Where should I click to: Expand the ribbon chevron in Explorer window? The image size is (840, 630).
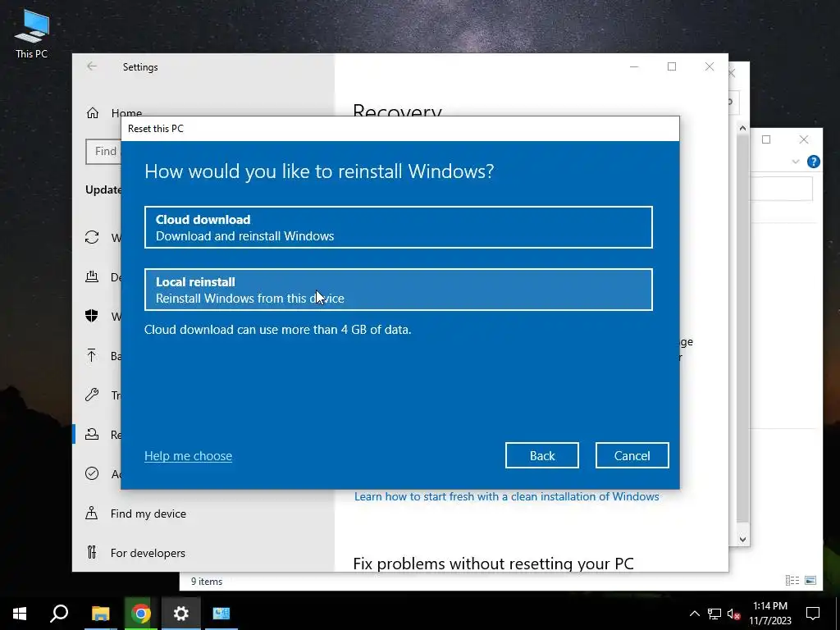[796, 162]
